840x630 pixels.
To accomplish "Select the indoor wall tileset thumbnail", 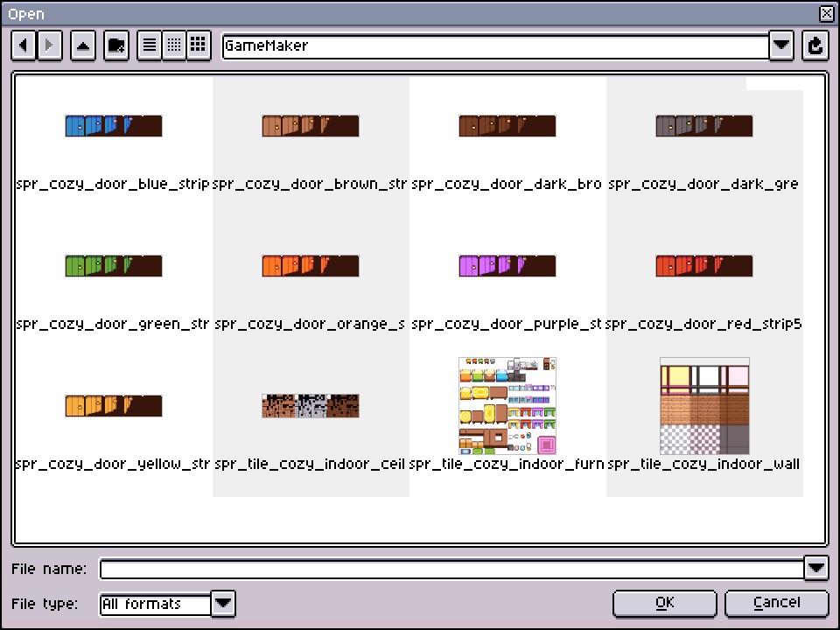I will click(704, 405).
